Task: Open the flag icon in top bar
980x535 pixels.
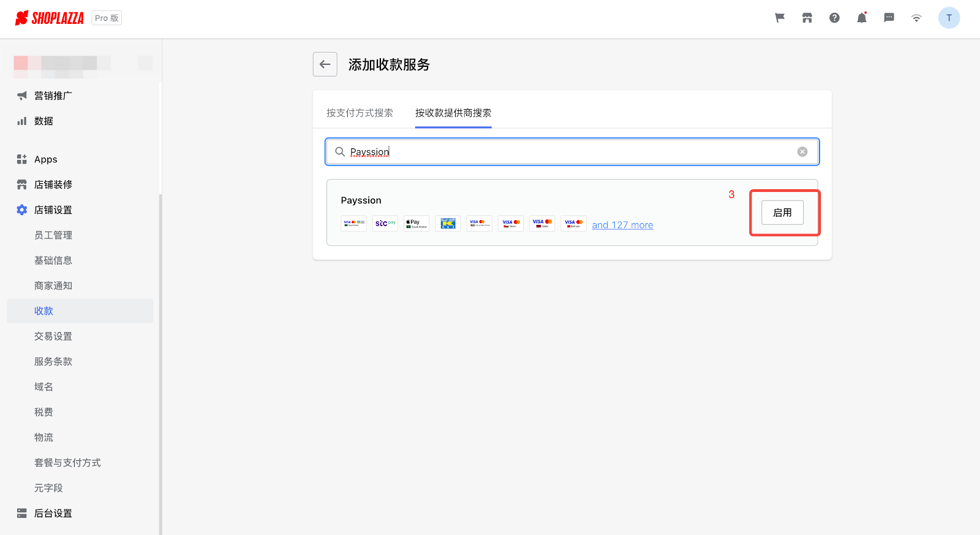Action: coord(780,18)
